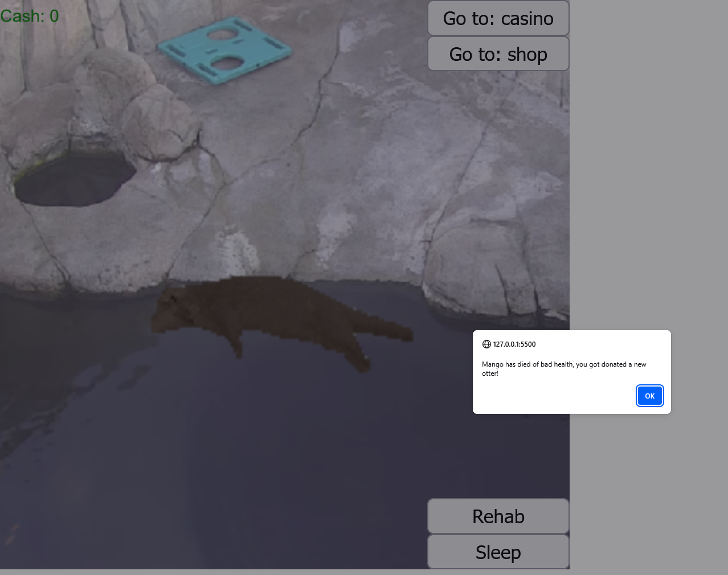Click the globe icon in the dialog
The width and height of the screenshot is (728, 575).
(x=486, y=344)
